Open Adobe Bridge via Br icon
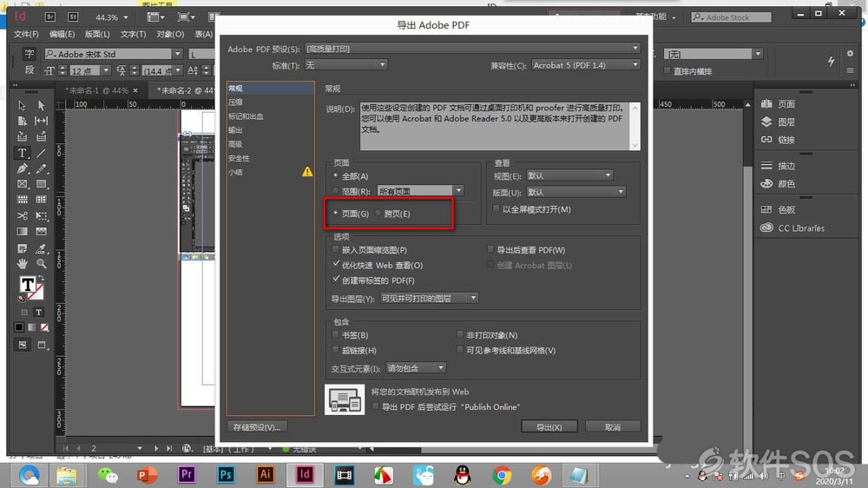 [x=49, y=17]
